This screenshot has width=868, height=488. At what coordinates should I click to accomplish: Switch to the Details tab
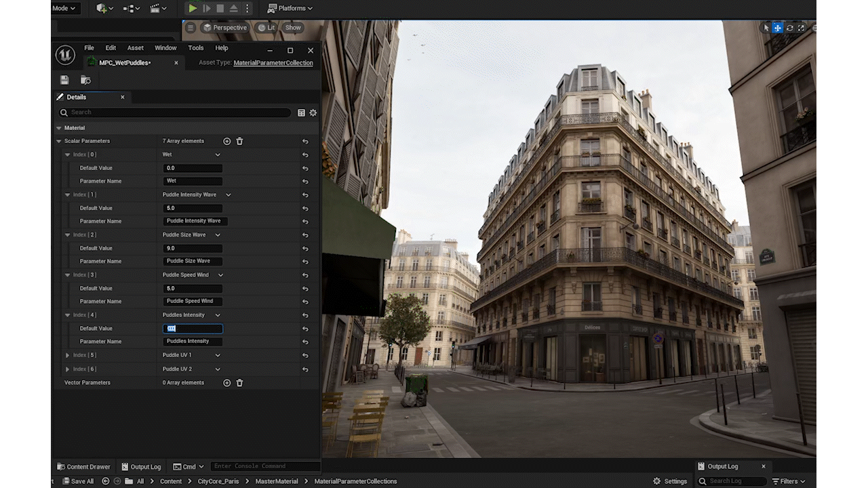pos(76,97)
